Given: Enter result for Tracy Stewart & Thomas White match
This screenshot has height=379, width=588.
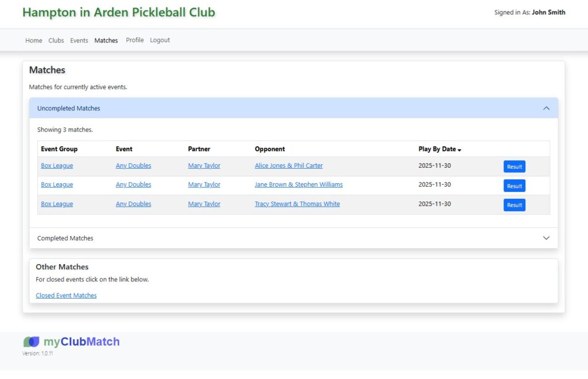Looking at the screenshot, I should tap(514, 205).
